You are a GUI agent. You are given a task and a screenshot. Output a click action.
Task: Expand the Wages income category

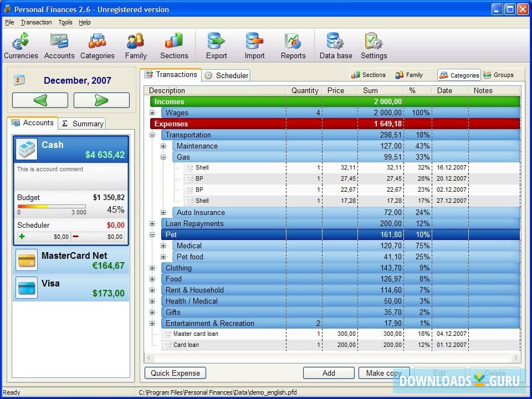point(152,113)
